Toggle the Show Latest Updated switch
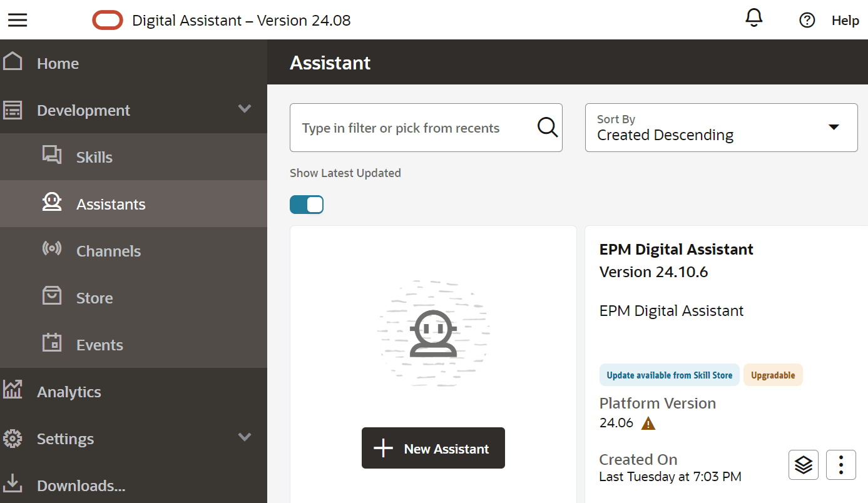 tap(307, 205)
